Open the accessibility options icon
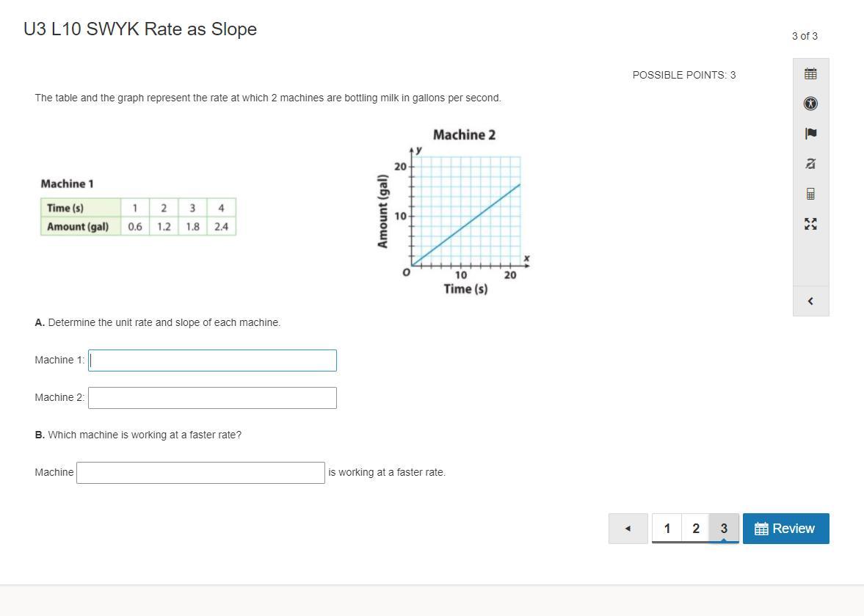 (810, 104)
